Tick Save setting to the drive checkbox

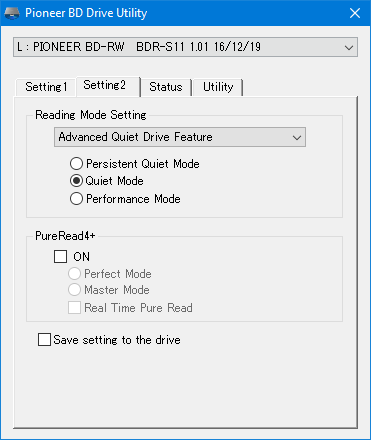pos(44,340)
